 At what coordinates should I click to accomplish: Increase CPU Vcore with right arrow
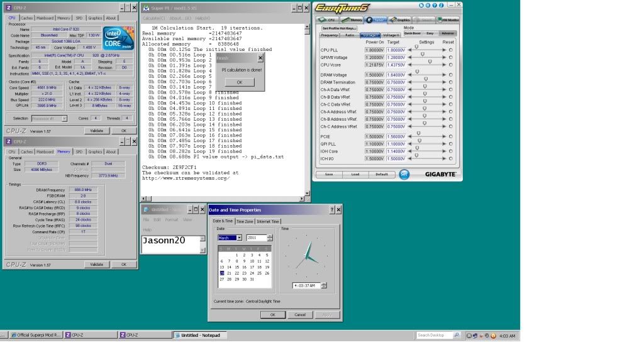[x=444, y=65]
